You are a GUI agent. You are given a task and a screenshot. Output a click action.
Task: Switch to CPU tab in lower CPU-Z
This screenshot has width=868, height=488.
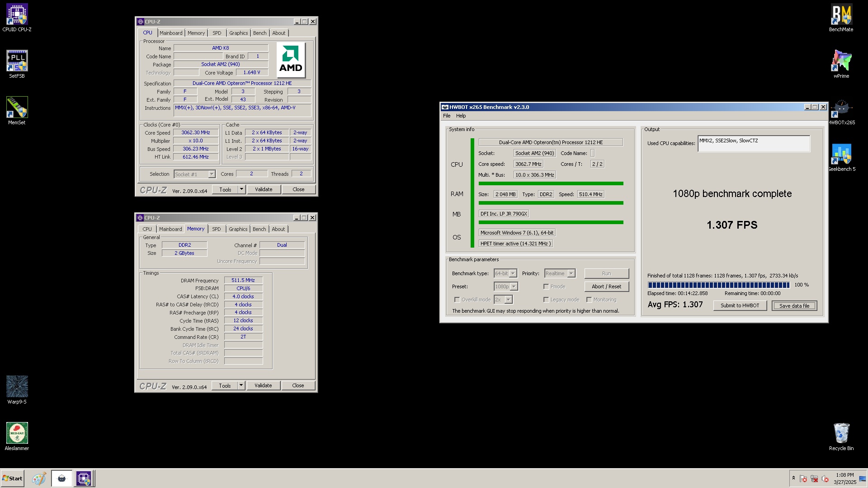147,229
